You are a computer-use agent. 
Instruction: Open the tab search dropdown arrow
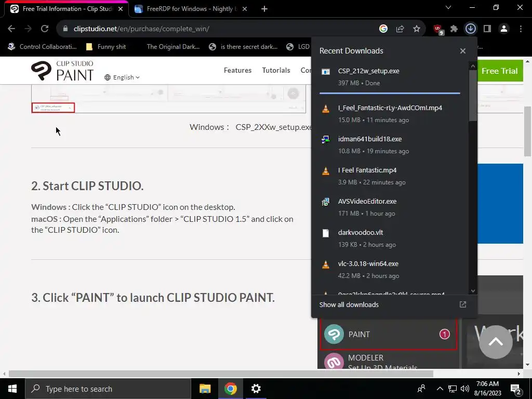pos(448,7)
